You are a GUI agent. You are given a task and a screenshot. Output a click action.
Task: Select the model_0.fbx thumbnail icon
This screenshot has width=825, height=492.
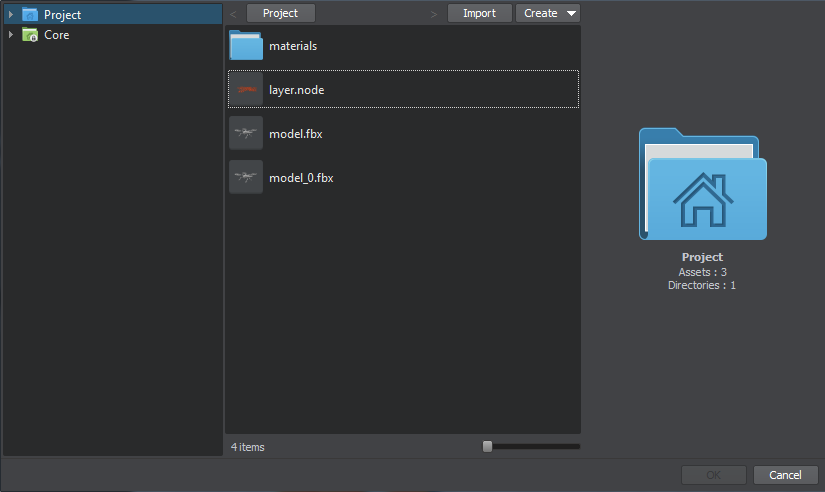coord(245,177)
